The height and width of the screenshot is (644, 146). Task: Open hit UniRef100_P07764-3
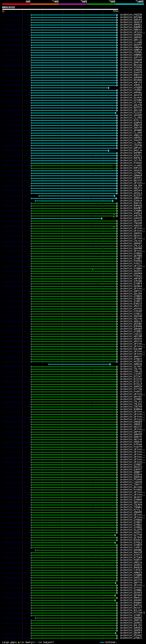[x=132, y=613]
